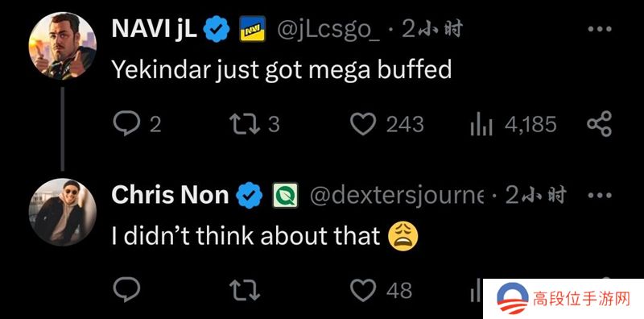Open more options for NAVI jL's tweet
The width and height of the screenshot is (644, 319).
pyautogui.click(x=599, y=29)
